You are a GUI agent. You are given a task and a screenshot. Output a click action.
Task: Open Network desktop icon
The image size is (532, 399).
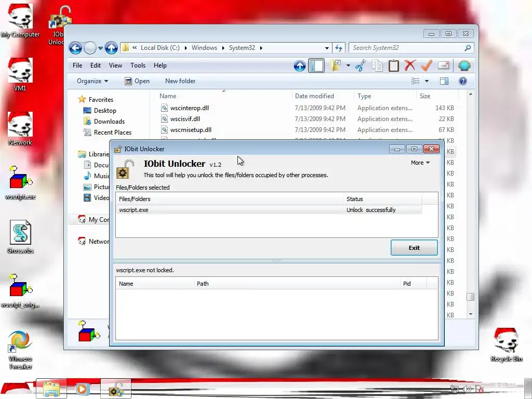(x=20, y=129)
